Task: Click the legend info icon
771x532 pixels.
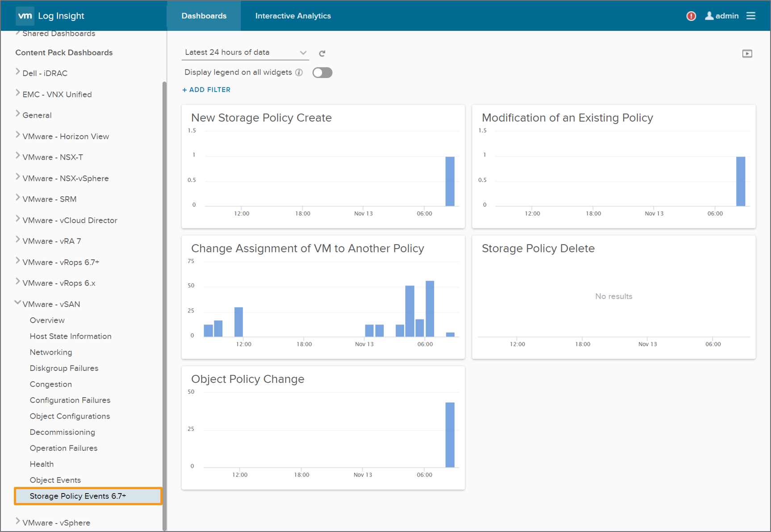Action: [299, 72]
